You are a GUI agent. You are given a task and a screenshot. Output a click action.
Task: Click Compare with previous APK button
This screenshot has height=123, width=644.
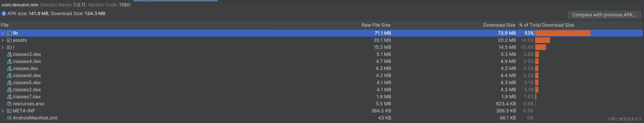coord(604,15)
